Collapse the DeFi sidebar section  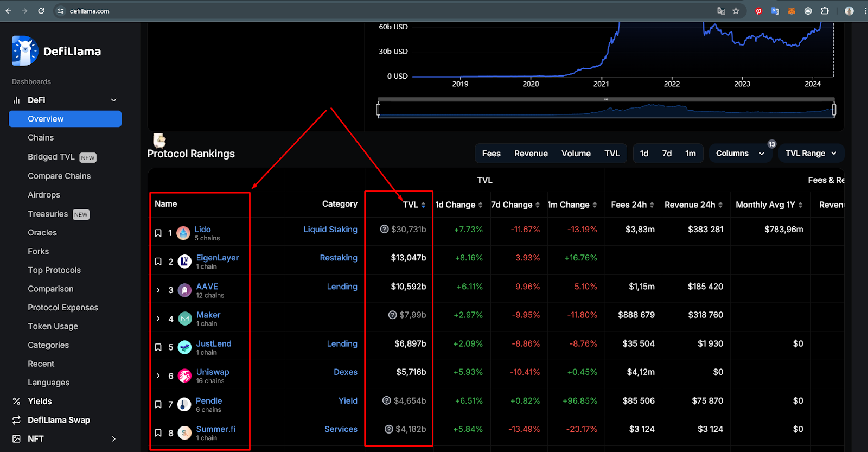(114, 100)
